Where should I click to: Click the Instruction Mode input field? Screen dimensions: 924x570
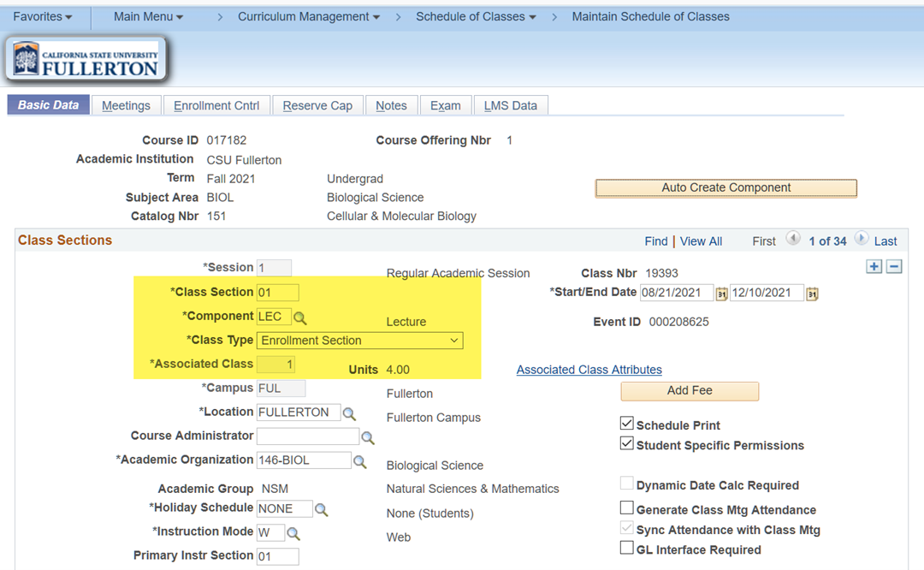click(x=270, y=532)
